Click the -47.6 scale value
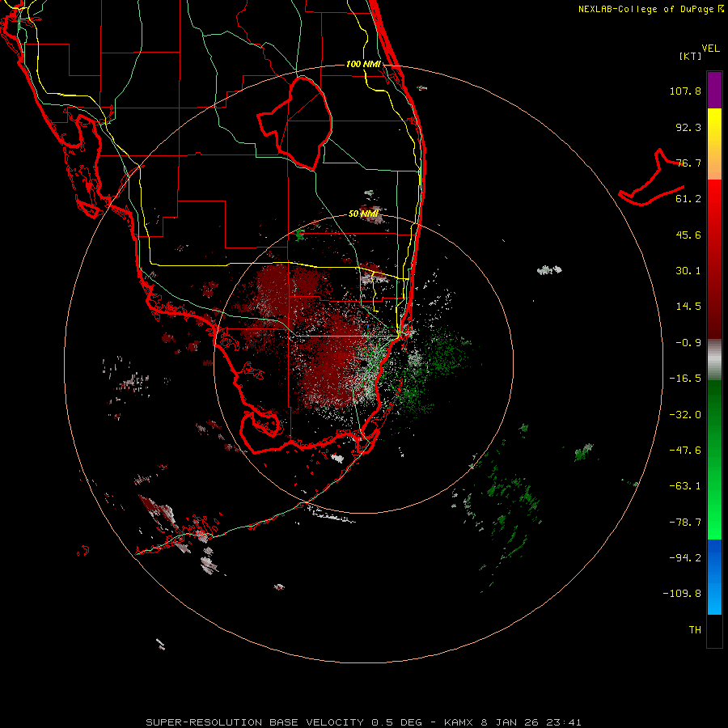This screenshot has width=728, height=728. tap(685, 451)
